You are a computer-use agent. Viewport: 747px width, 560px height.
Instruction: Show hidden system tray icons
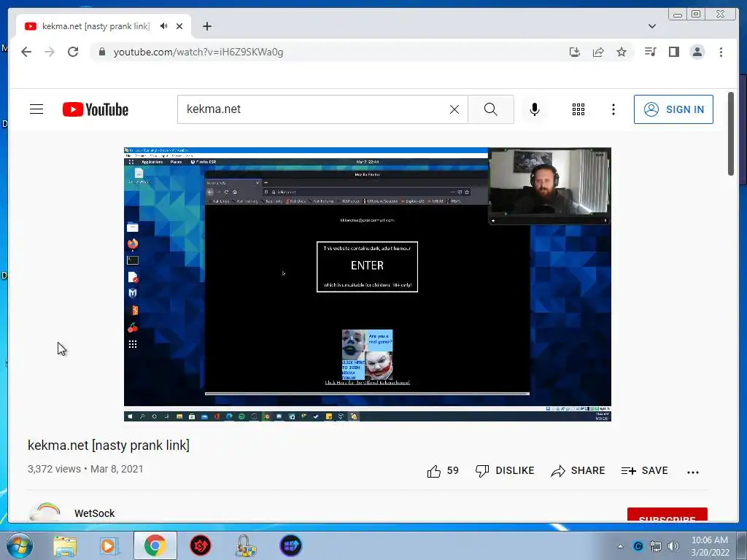(x=620, y=546)
